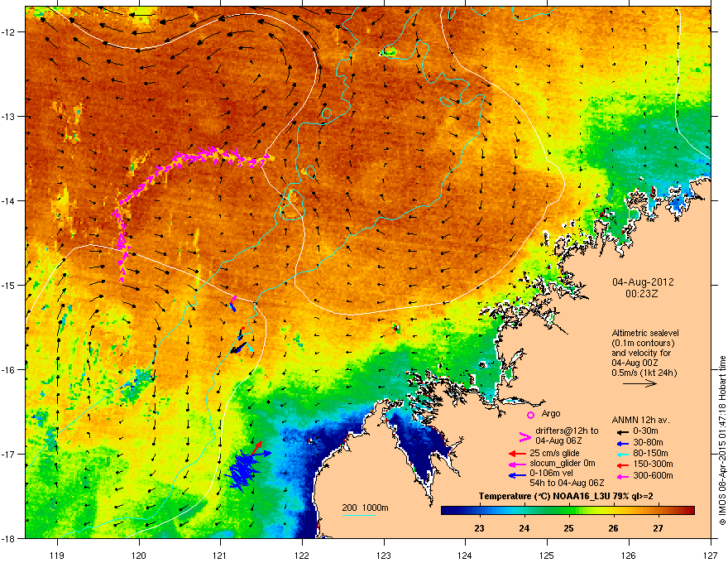Click the longitude axis label "125"
The height and width of the screenshot is (563, 728).
(x=547, y=555)
